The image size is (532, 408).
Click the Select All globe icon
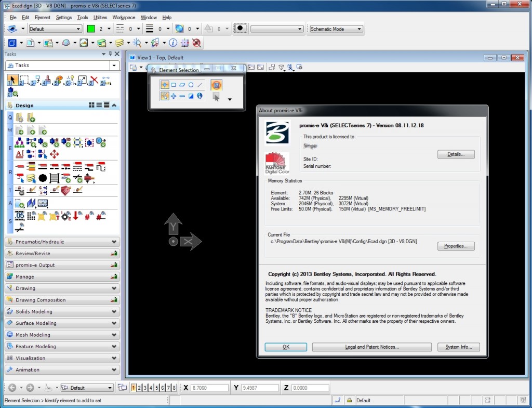pos(200,96)
